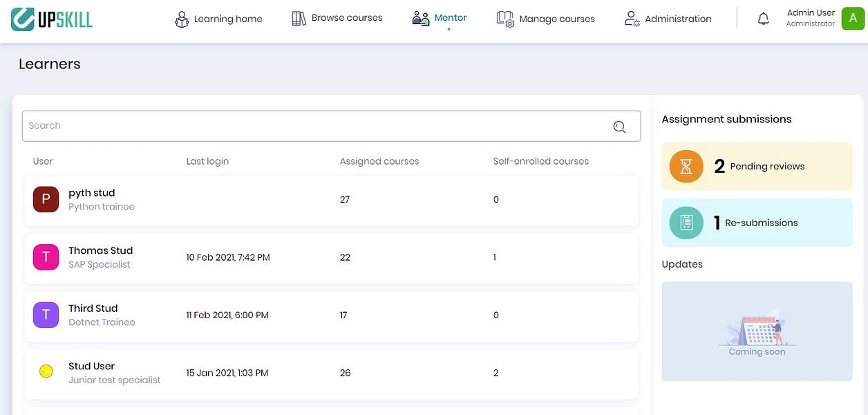Image resolution: width=868 pixels, height=415 pixels.
Task: Click the re-submissions document icon
Action: [x=686, y=223]
